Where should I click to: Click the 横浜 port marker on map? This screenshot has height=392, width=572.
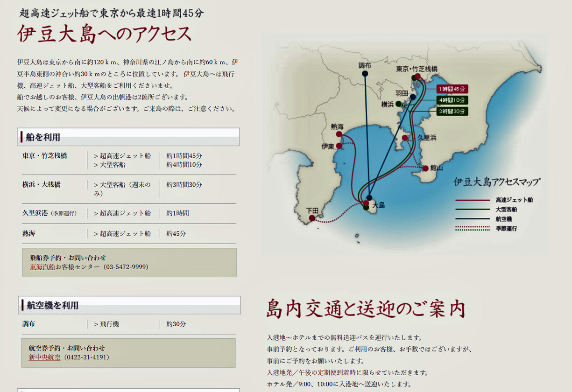(x=398, y=104)
